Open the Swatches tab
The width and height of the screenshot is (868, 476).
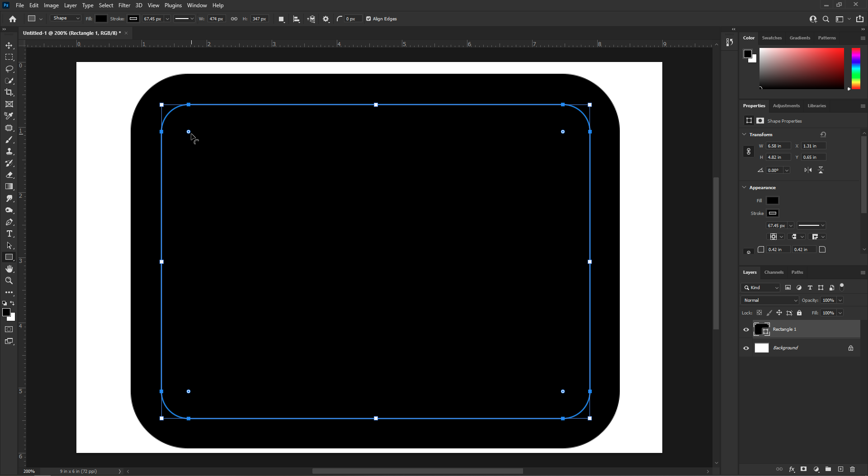click(771, 38)
